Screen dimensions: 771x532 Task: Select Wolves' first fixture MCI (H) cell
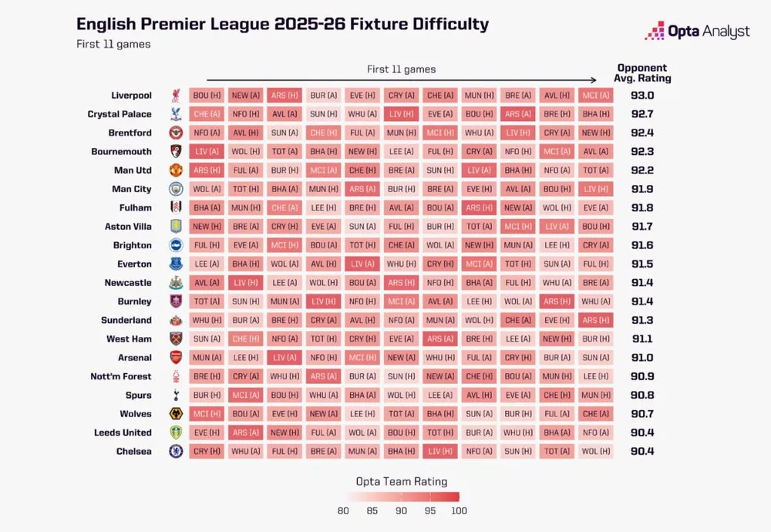(206, 414)
